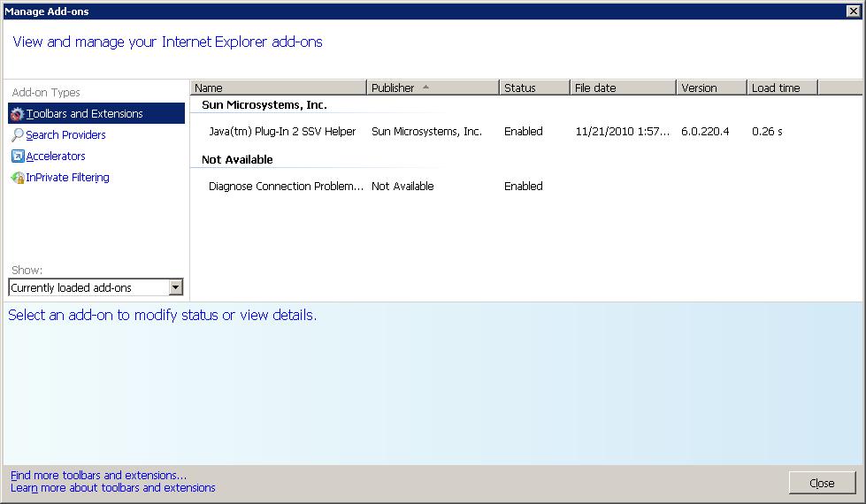The height and width of the screenshot is (504, 866).
Task: Select InPrivate Filtering add-on type
Action: point(67,178)
